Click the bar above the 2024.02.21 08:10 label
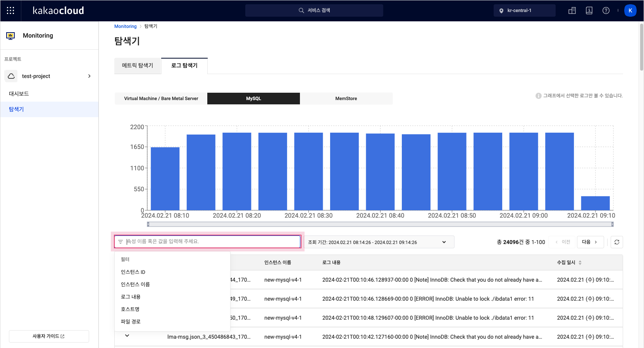Image resolution: width=644 pixels, height=348 pixels. click(165, 178)
